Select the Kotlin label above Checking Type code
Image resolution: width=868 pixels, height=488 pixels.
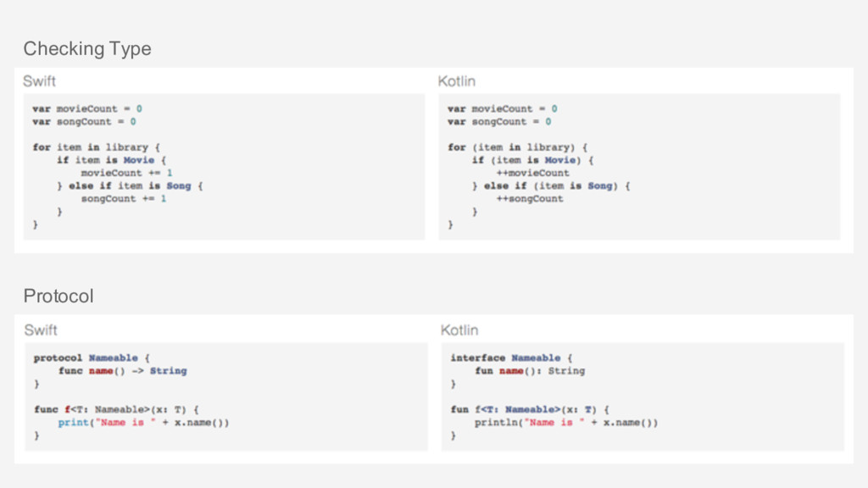coord(457,81)
